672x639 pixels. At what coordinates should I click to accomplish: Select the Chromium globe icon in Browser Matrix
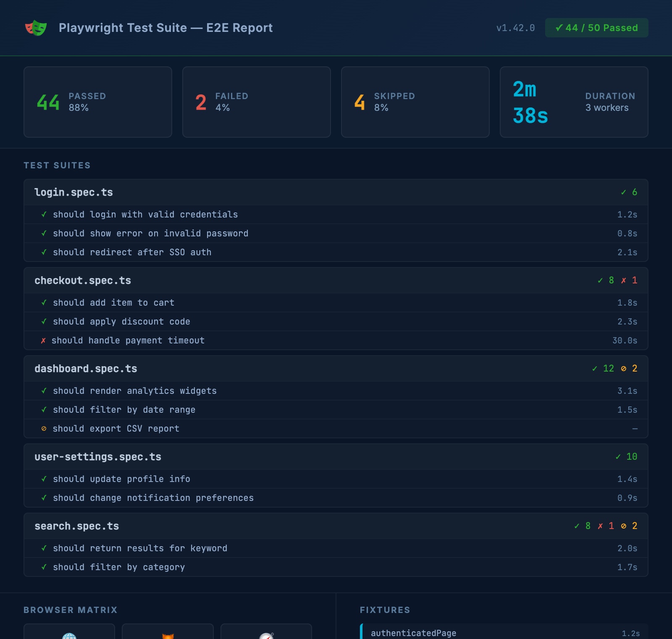point(69,636)
